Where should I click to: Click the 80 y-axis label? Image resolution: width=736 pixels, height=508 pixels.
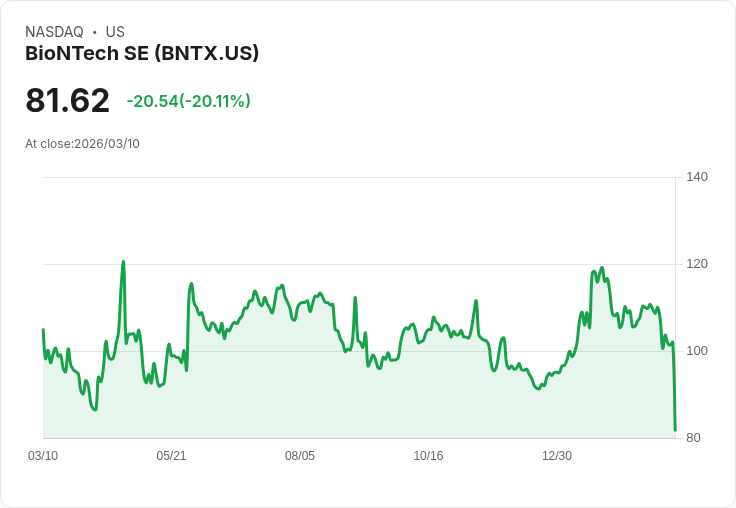tap(693, 438)
